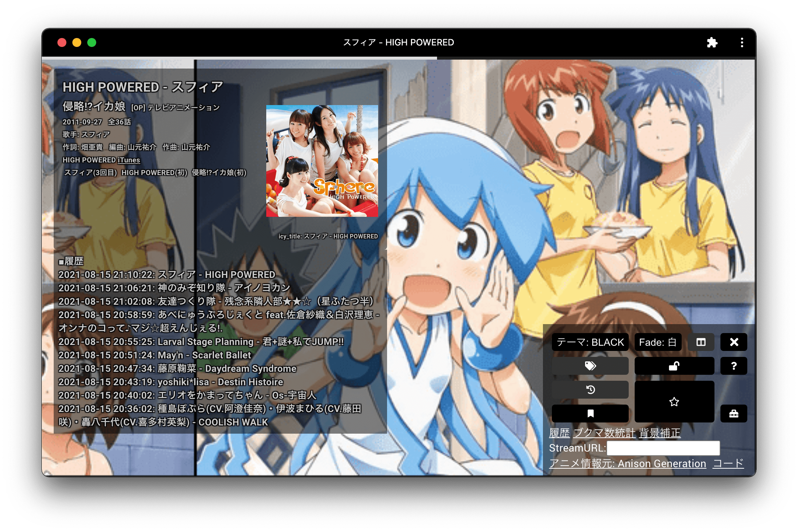
Task: Open the iTunes link for HIGH POWERED
Action: click(129, 160)
